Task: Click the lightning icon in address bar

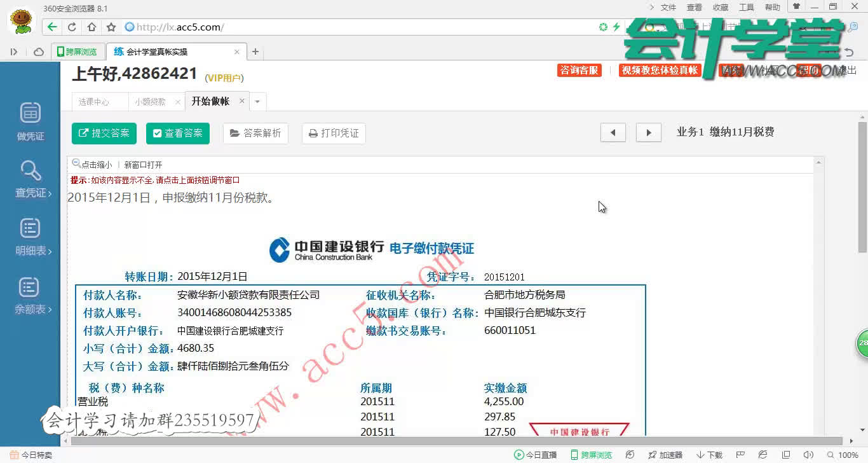Action: pyautogui.click(x=616, y=27)
